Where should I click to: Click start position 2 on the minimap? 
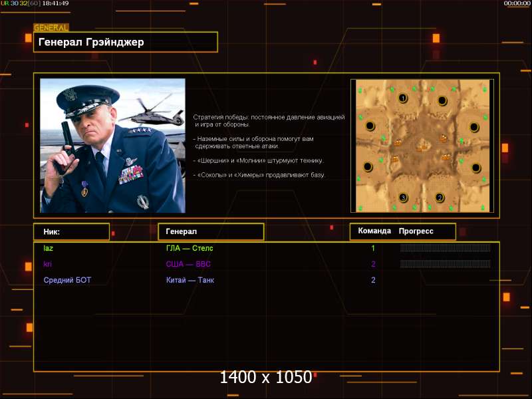(440, 198)
